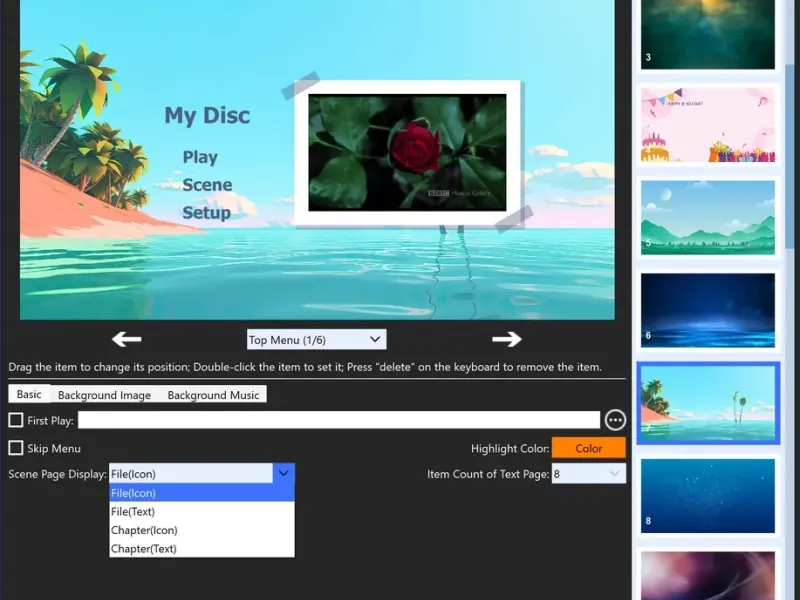Pick template 8 blue starry thumbnail
This screenshot has width=800, height=600.
pyautogui.click(x=708, y=496)
